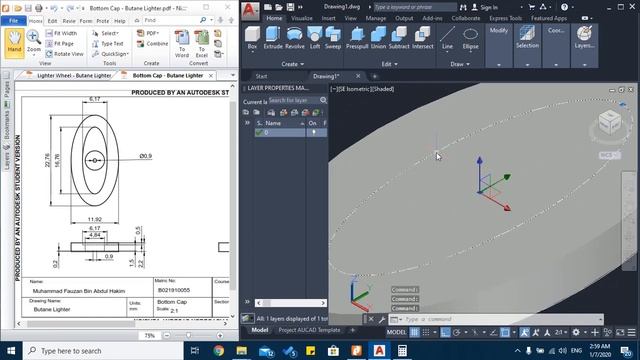Screen dimensions: 640x360
Task: Click the Zoom magnifier tool in PDF viewer
Action: (33, 42)
